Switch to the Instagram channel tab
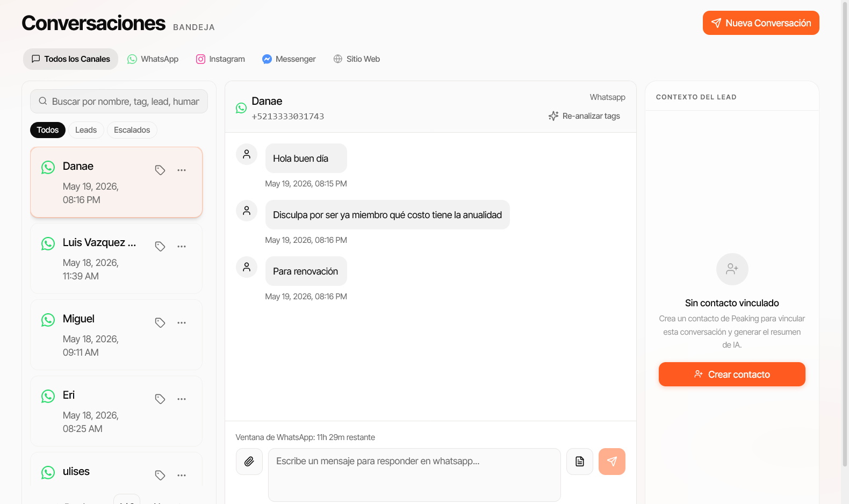The width and height of the screenshot is (849, 504). click(x=220, y=59)
